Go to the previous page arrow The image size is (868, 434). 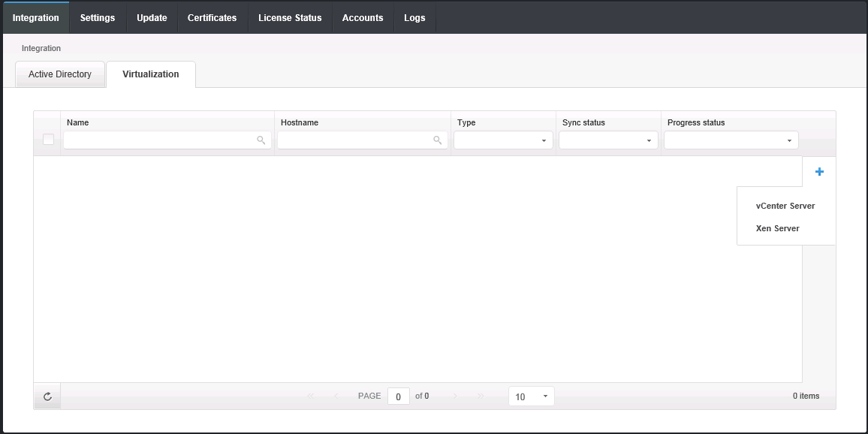(336, 396)
